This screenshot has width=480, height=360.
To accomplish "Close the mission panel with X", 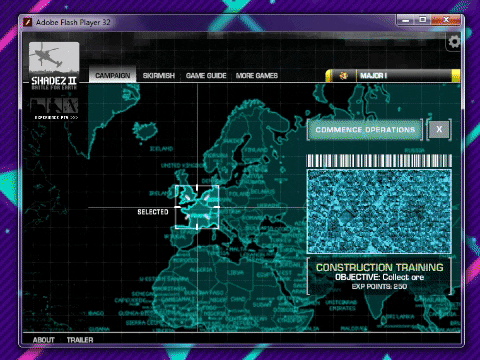I will [x=439, y=129].
